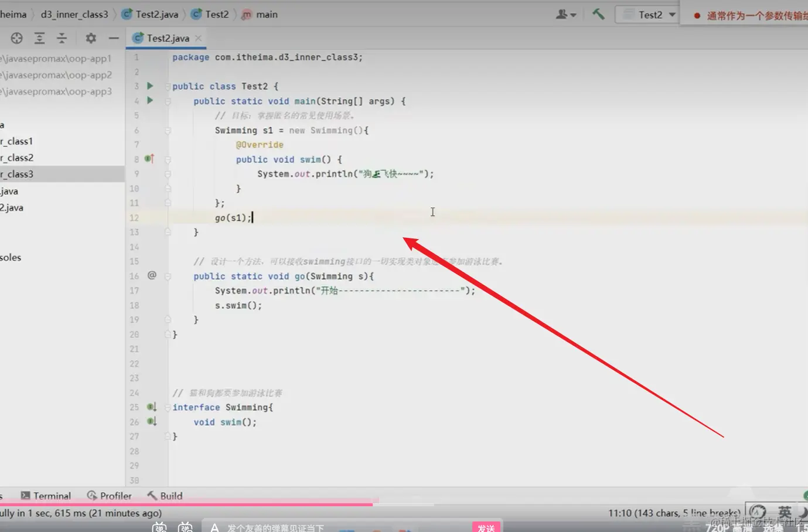Click the English input method indicator
The height and width of the screenshot is (532, 808).
point(785,512)
